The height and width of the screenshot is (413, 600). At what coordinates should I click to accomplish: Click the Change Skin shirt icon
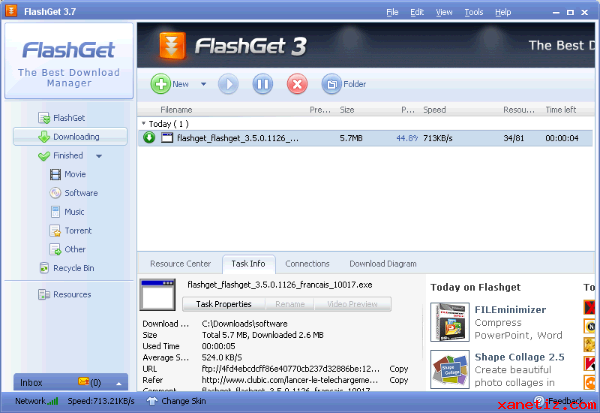coord(152,401)
